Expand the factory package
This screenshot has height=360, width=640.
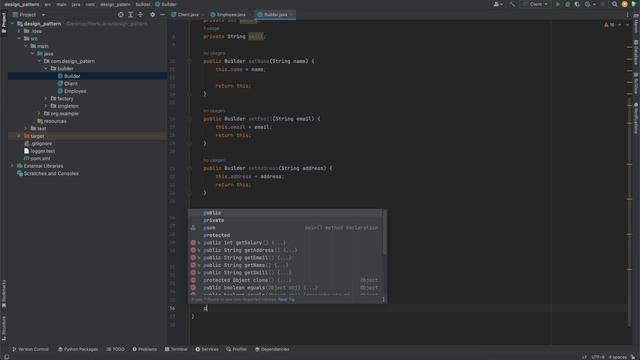(46, 99)
